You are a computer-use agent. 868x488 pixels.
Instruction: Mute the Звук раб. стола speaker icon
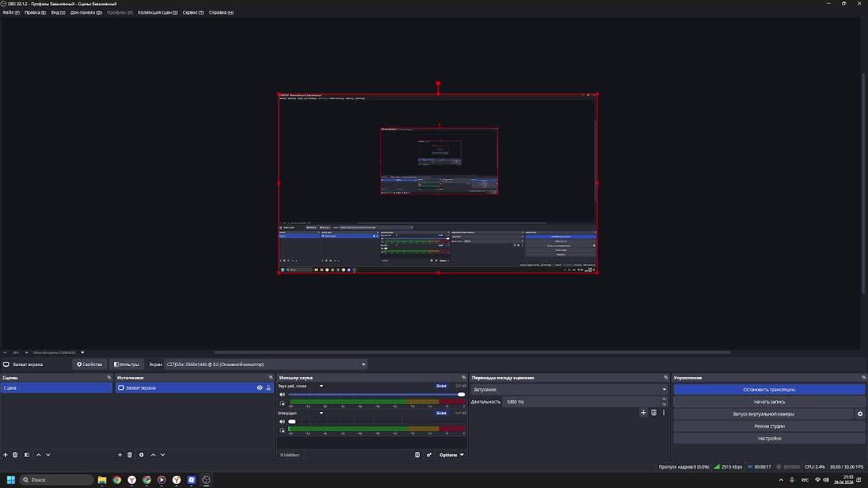point(282,394)
